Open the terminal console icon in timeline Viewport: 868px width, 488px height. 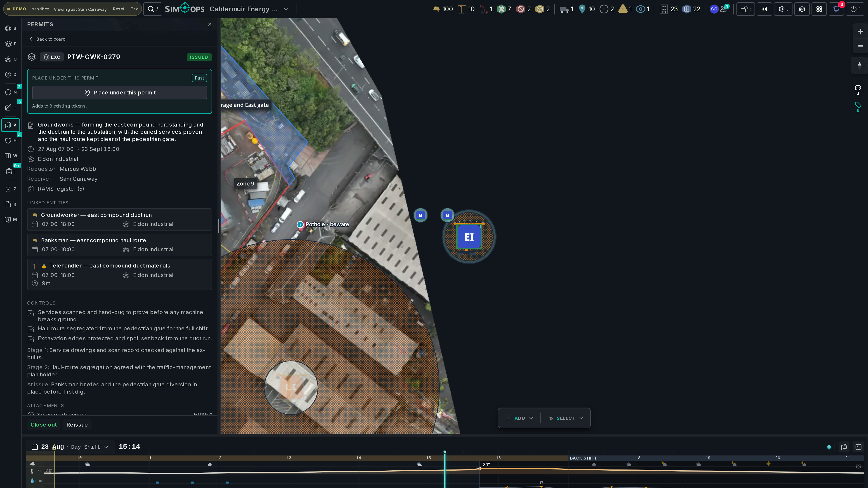click(x=859, y=447)
